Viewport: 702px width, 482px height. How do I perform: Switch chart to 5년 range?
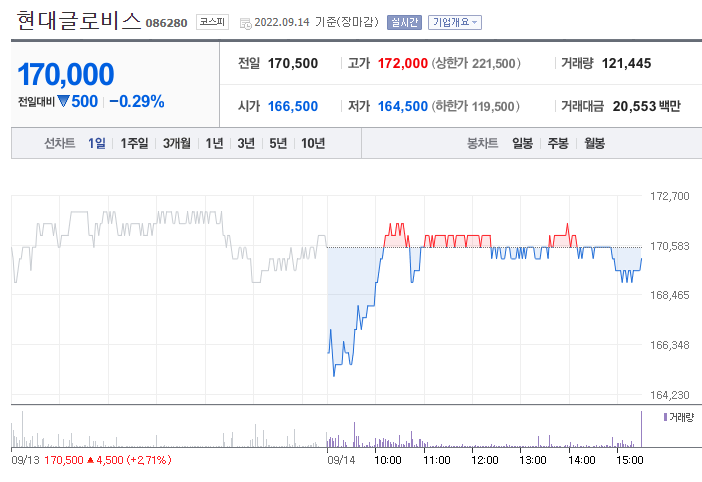278,143
